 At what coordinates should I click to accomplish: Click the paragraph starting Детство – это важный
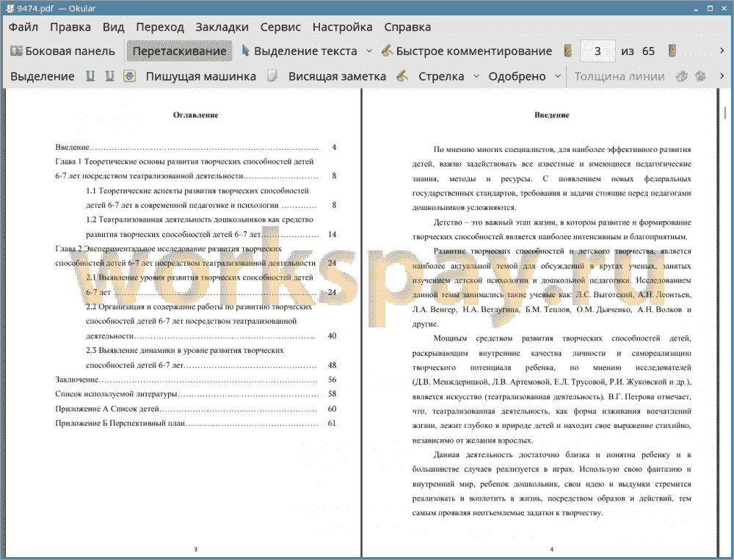[x=551, y=230]
